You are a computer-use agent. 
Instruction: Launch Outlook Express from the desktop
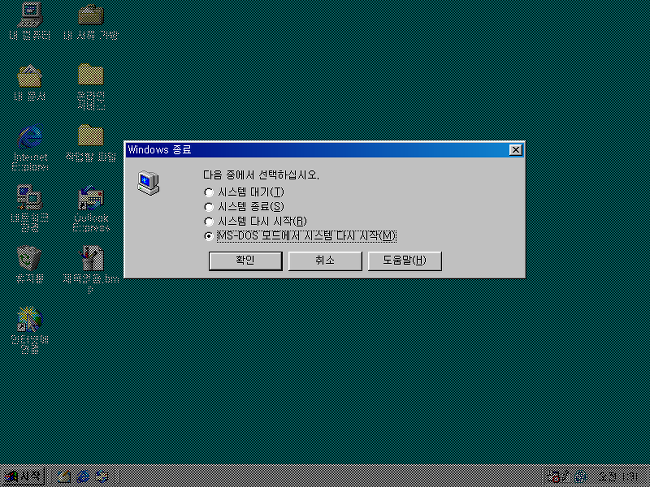click(x=91, y=198)
